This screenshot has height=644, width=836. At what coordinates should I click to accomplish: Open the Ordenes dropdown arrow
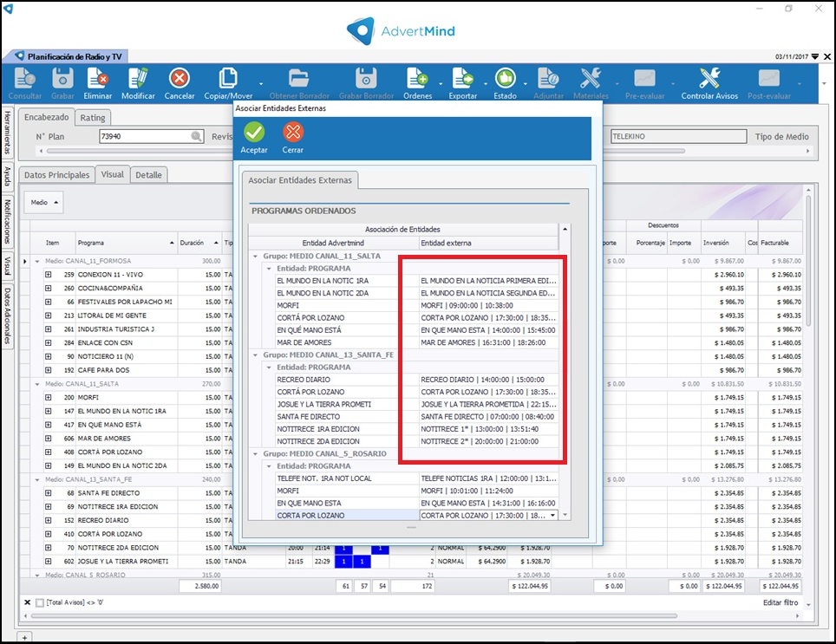click(441, 83)
